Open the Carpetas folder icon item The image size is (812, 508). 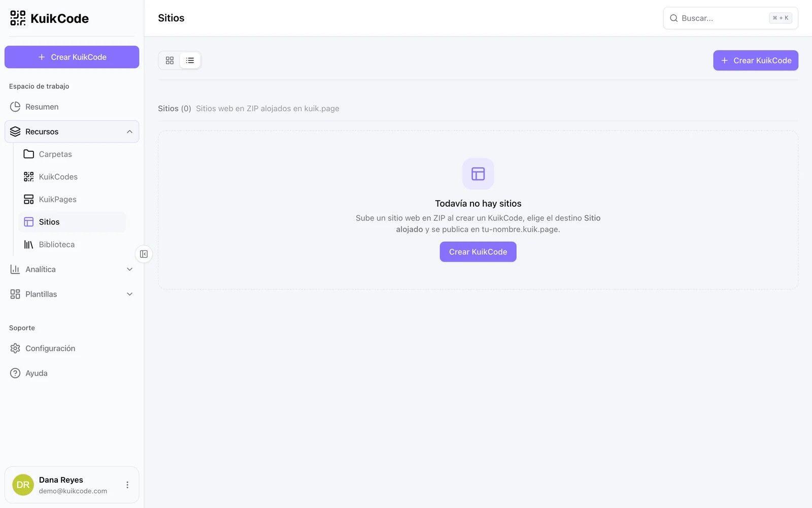(x=29, y=154)
